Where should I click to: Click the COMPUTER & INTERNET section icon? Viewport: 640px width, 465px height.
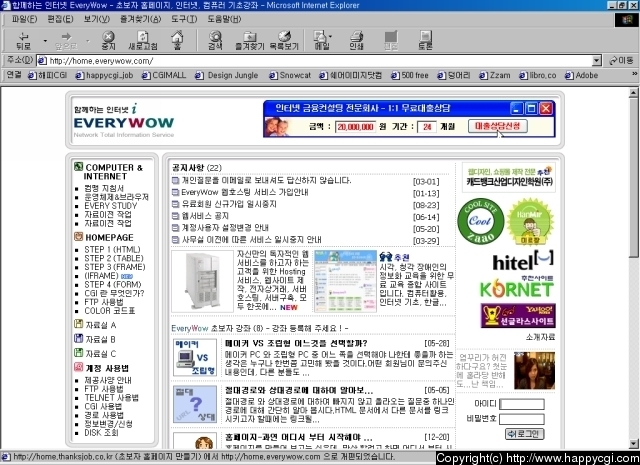coord(78,167)
